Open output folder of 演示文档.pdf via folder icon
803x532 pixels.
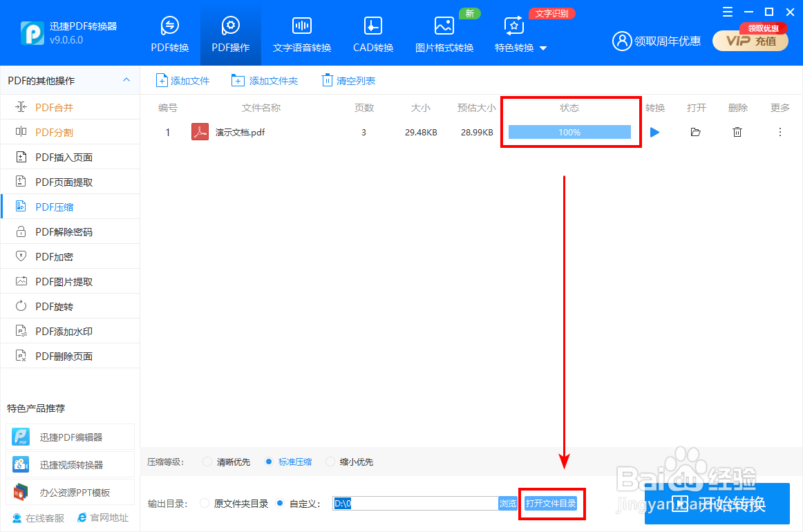click(696, 132)
